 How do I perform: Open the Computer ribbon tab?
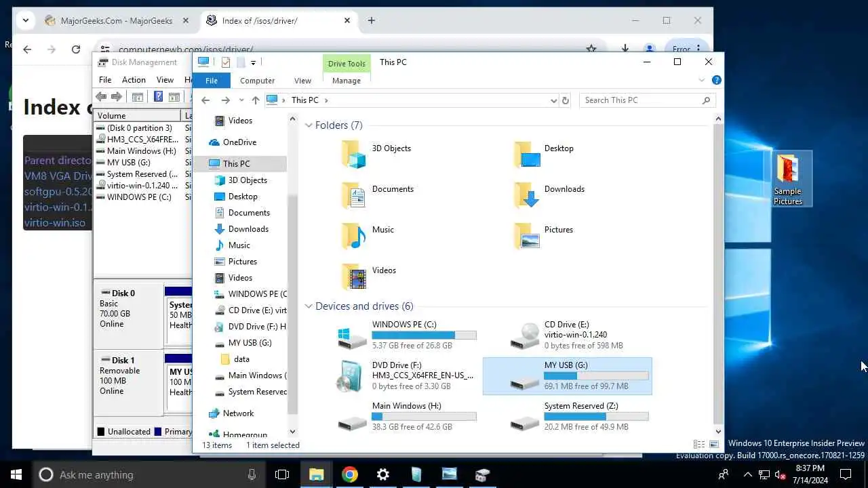[x=258, y=80]
